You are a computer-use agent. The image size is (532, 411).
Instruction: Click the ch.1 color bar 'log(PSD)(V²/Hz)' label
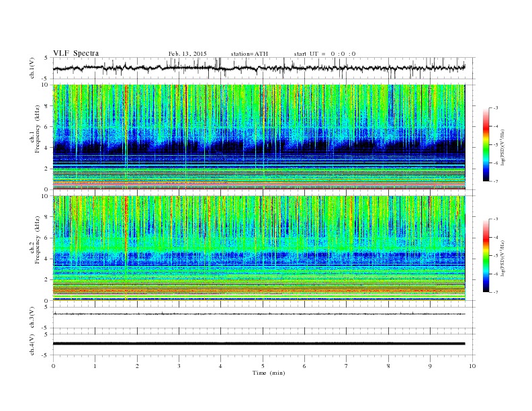click(504, 148)
